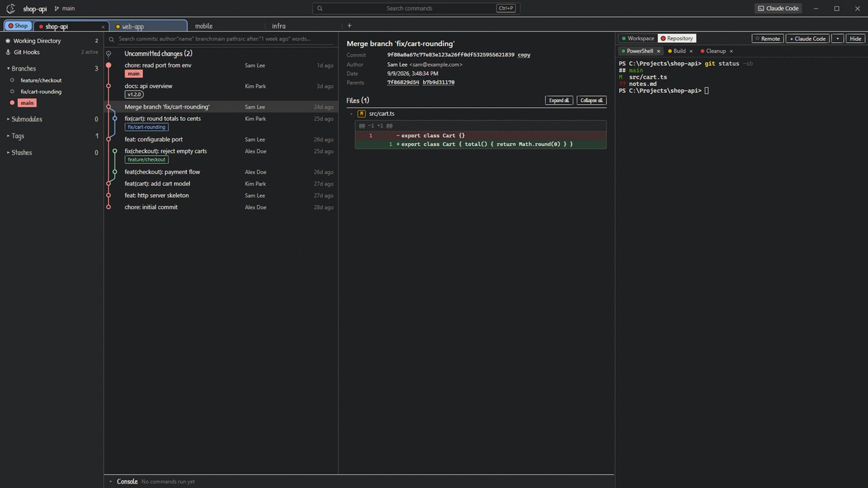This screenshot has width=868, height=488.
Task: Close the Build terminal tab
Action: point(691,51)
